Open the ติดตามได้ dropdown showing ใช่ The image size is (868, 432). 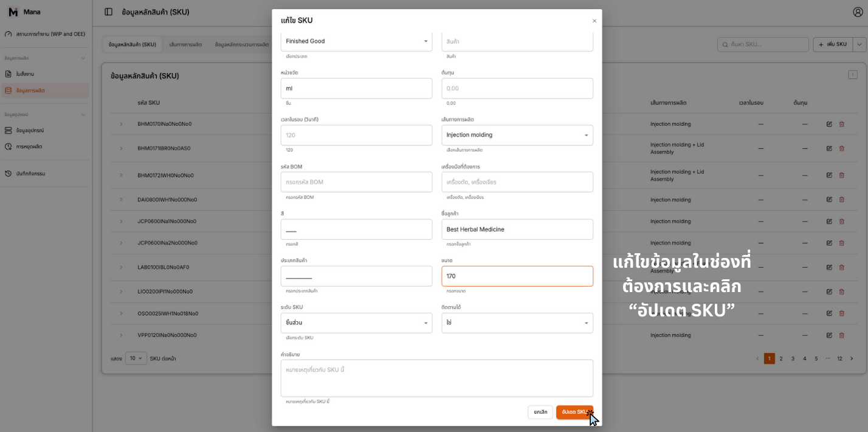517,323
